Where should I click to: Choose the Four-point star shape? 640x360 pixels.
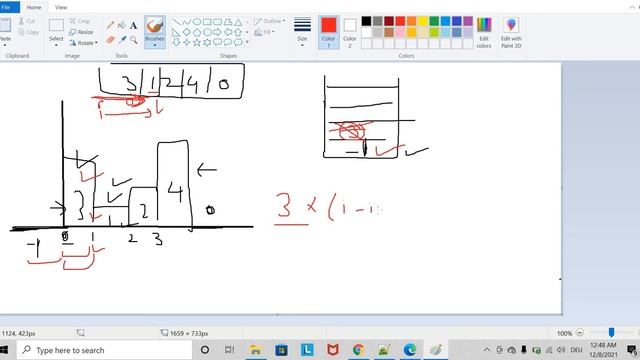point(187,42)
